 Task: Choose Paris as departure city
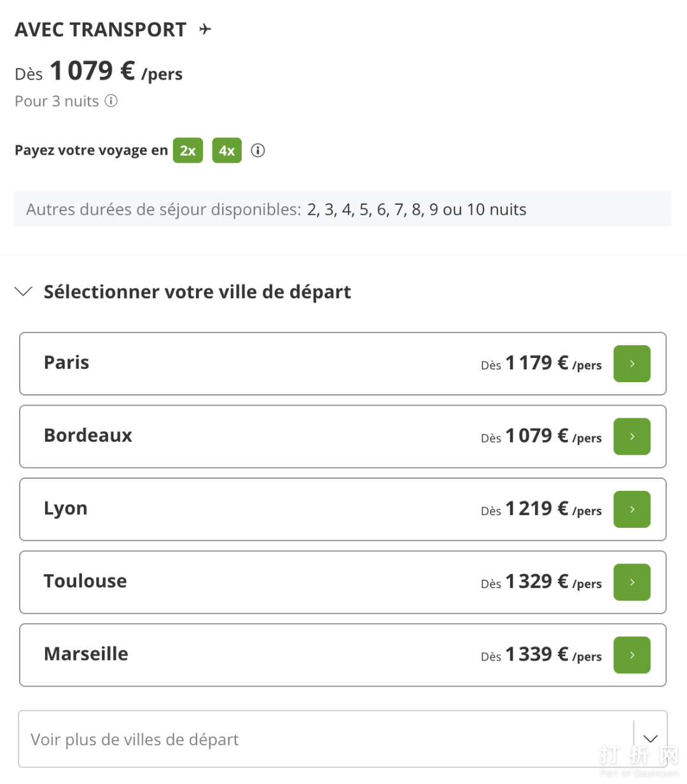pos(254,364)
